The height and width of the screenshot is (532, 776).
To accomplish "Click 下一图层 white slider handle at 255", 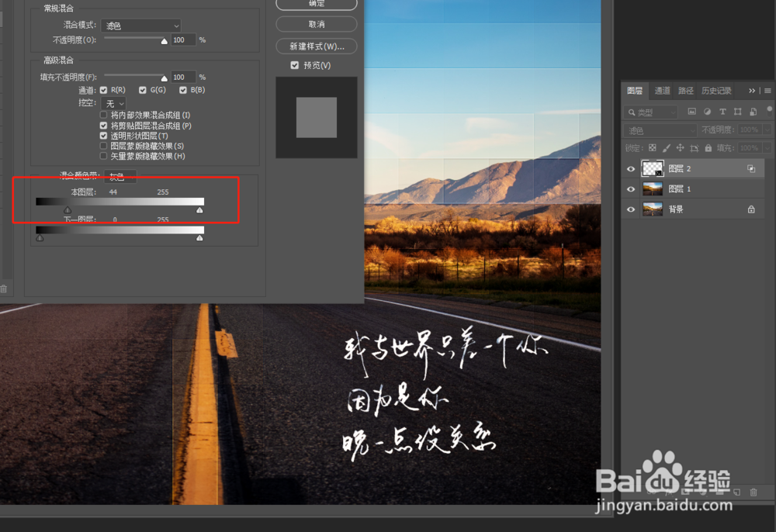I will pyautogui.click(x=199, y=238).
